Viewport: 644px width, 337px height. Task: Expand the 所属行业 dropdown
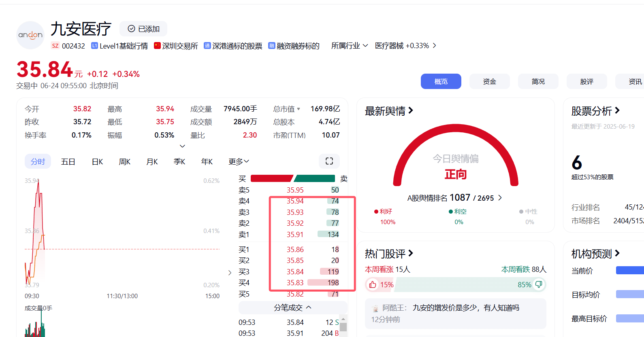tap(350, 46)
